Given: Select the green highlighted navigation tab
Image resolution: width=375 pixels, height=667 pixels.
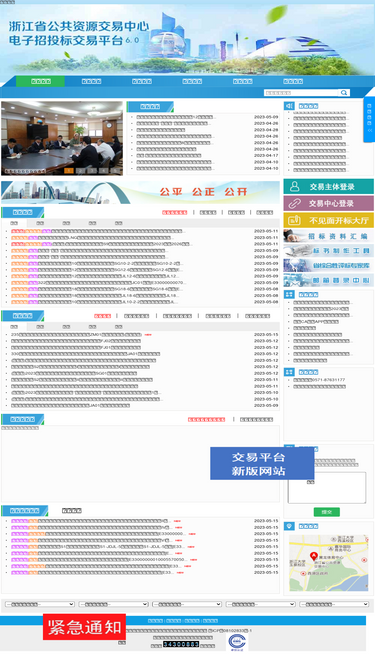Looking at the screenshot, I should pyautogui.click(x=40, y=81).
